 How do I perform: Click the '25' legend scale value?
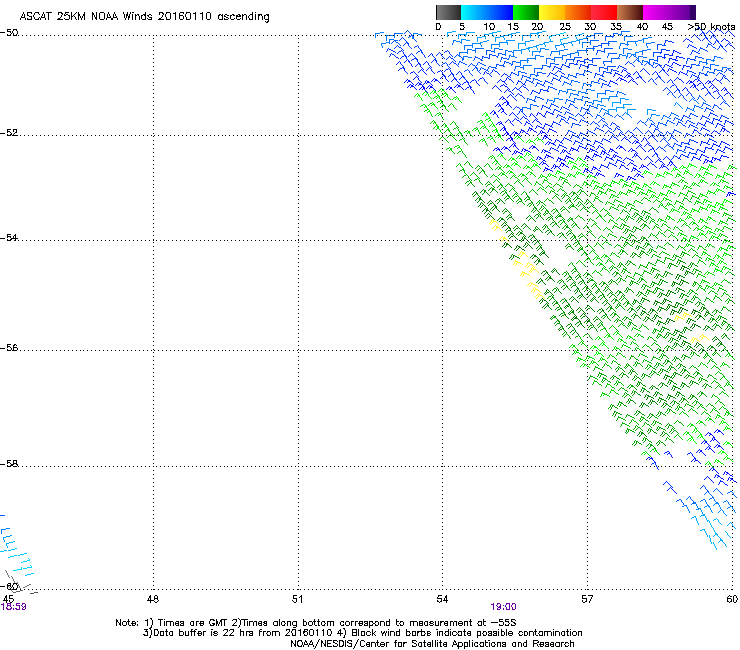[565, 27]
